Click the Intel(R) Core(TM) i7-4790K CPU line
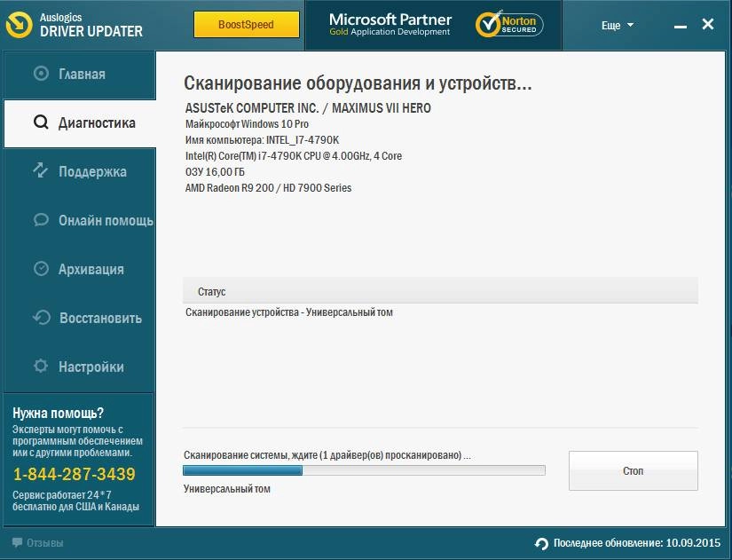 [x=293, y=156]
